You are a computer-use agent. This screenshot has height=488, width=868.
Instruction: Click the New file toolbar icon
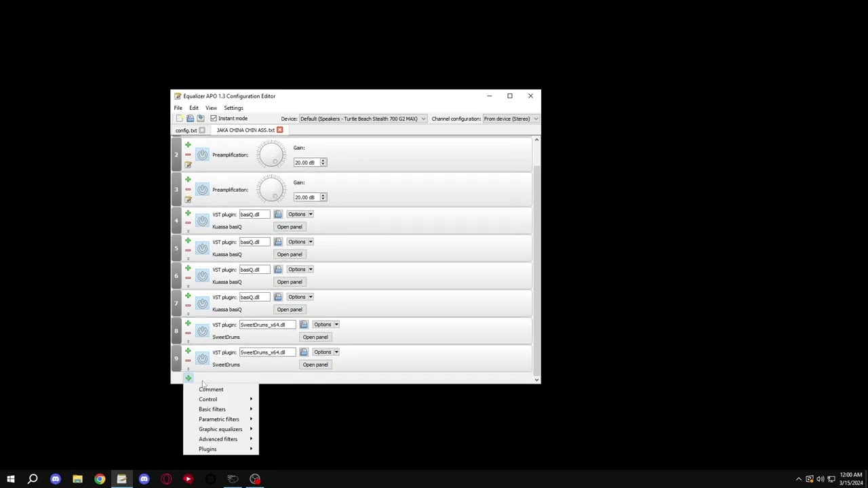(x=180, y=119)
